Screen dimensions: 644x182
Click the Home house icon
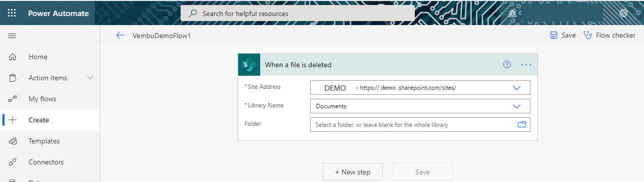point(13,57)
